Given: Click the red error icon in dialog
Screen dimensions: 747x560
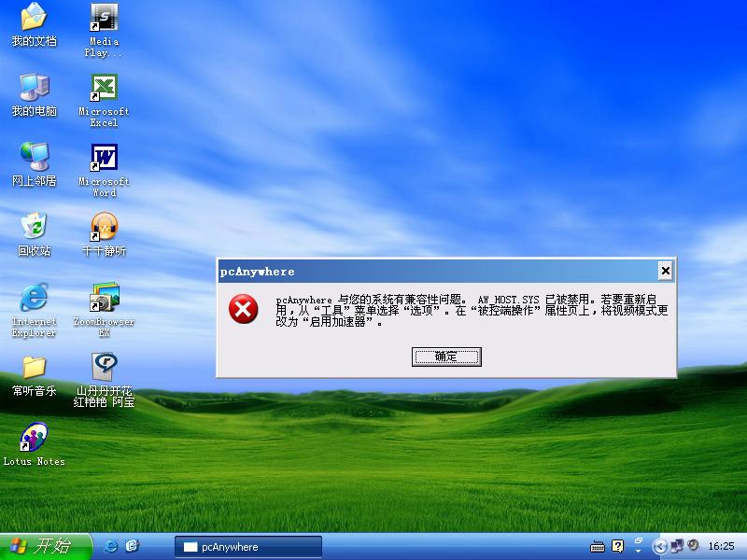Looking at the screenshot, I should click(244, 309).
